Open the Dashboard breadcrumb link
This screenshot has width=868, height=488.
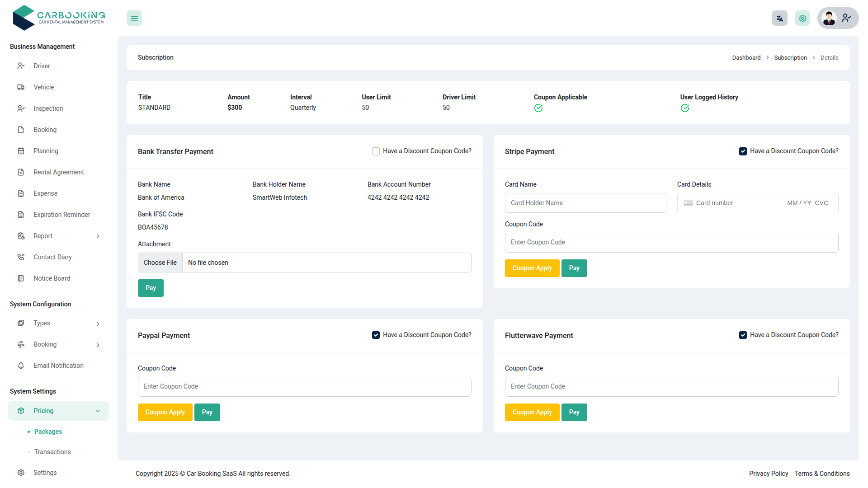coord(746,57)
